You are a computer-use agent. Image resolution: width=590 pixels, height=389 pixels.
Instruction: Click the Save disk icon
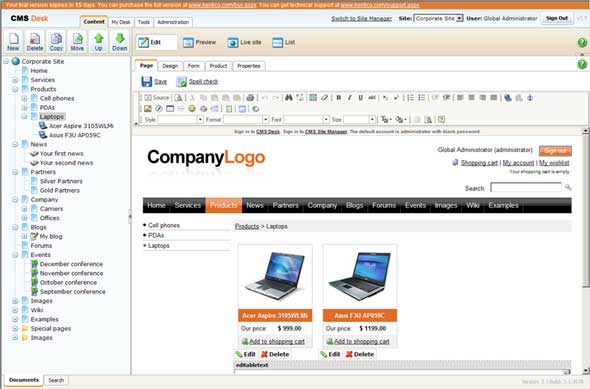point(146,81)
